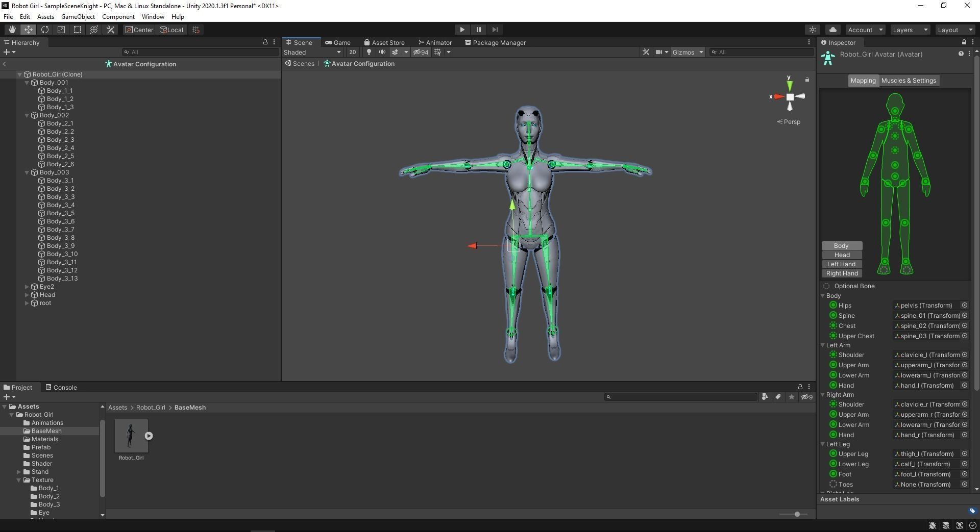Viewport: 980px width, 532px height.
Task: Open Account dropdown
Action: click(865, 30)
